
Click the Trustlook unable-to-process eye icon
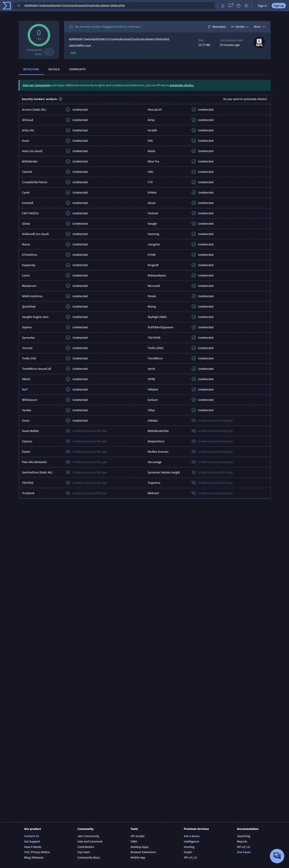click(x=68, y=493)
